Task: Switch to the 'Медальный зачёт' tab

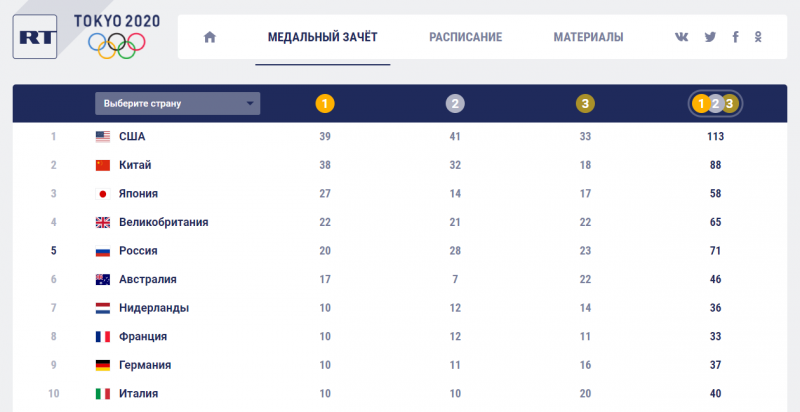Action: tap(322, 37)
